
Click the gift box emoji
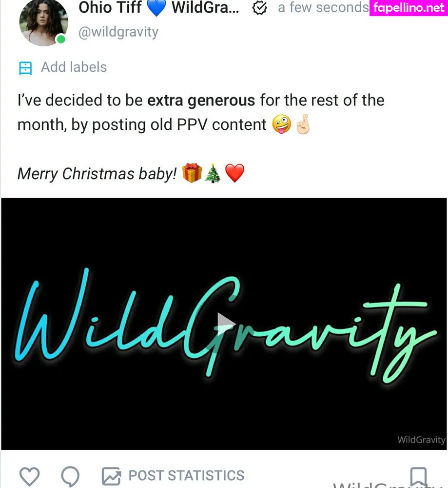point(192,173)
